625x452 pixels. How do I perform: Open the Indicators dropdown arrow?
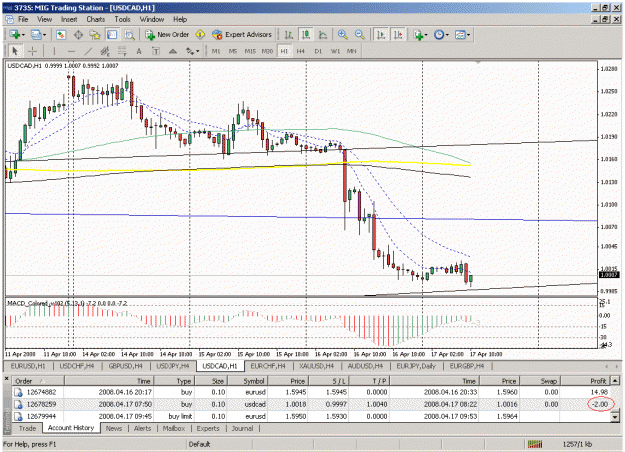[x=426, y=35]
